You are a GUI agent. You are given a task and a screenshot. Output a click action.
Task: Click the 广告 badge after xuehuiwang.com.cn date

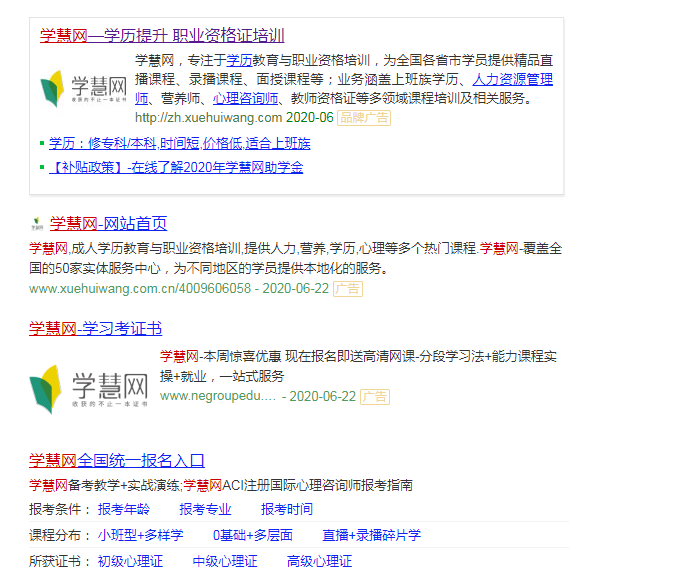pyautogui.click(x=348, y=289)
